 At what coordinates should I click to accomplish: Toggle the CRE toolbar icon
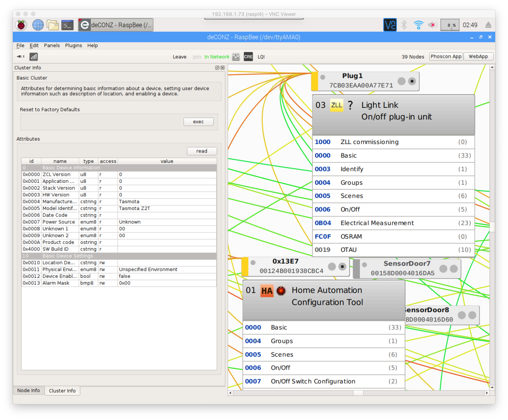coord(248,57)
